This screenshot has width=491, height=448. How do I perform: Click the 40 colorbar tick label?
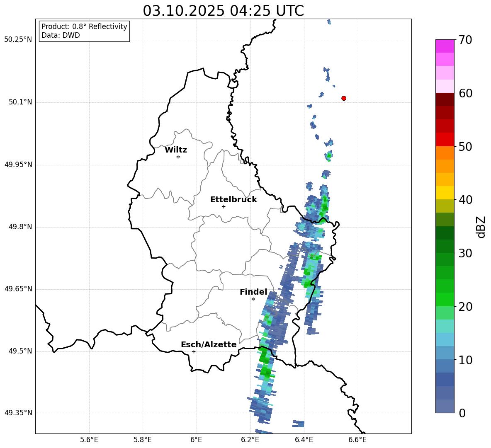465,200
